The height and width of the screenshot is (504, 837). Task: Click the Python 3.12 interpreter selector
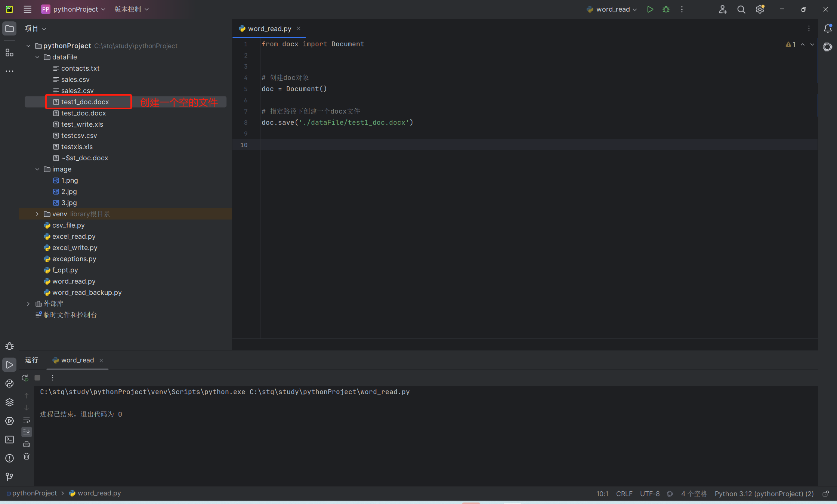tap(764, 494)
